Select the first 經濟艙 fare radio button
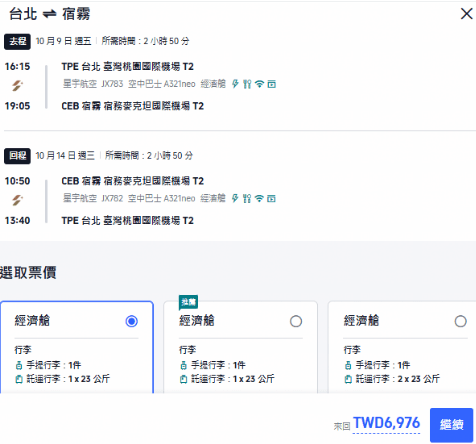Screen dimensions: 476x444 point(131,321)
